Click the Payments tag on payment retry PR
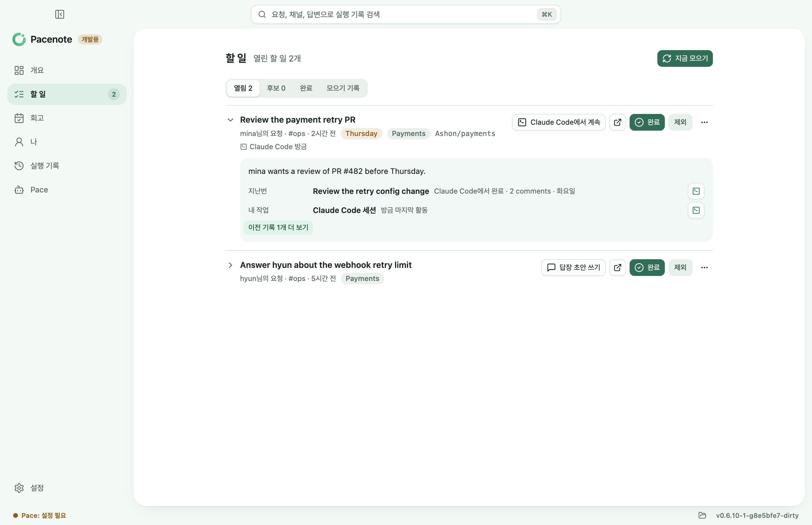Screen dimensions: 812x525 tap(408, 134)
